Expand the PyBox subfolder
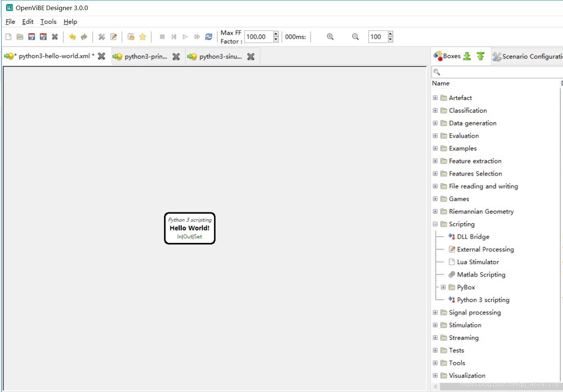Image resolution: width=563 pixels, height=392 pixels. tap(443, 287)
